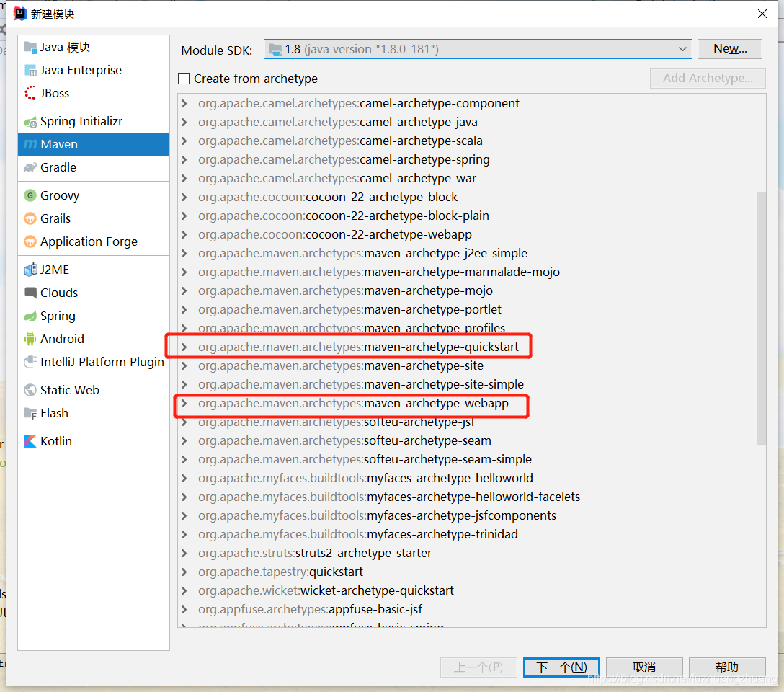The image size is (784, 692).
Task: Expand maven-archetype-webapp entry
Action: tap(184, 403)
